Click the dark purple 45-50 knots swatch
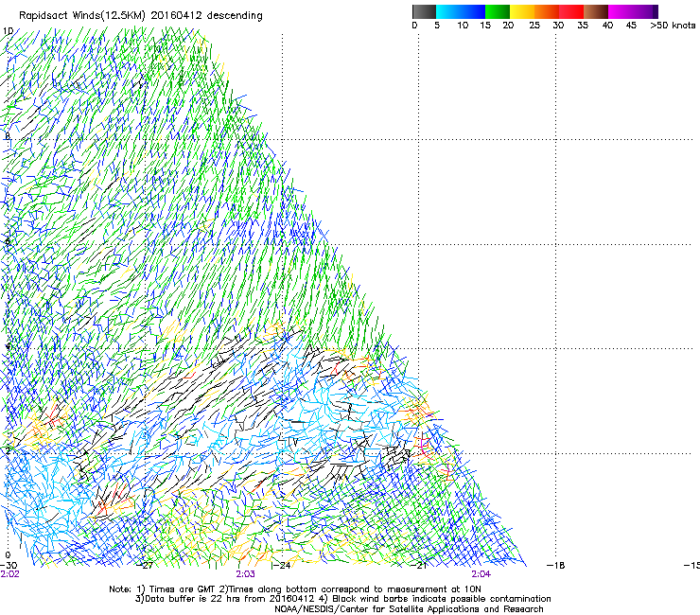700x615 pixels. (x=645, y=11)
